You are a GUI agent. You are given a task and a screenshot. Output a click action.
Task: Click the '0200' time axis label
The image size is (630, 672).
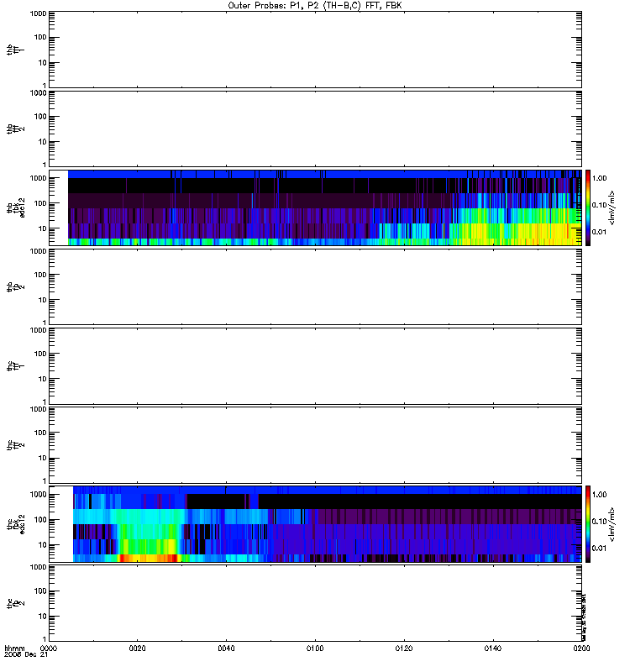click(x=581, y=648)
